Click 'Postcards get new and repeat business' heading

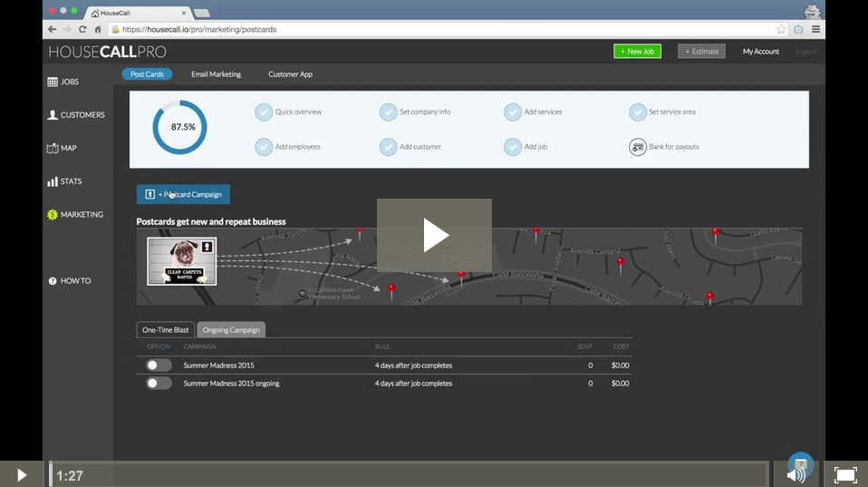[x=211, y=221]
